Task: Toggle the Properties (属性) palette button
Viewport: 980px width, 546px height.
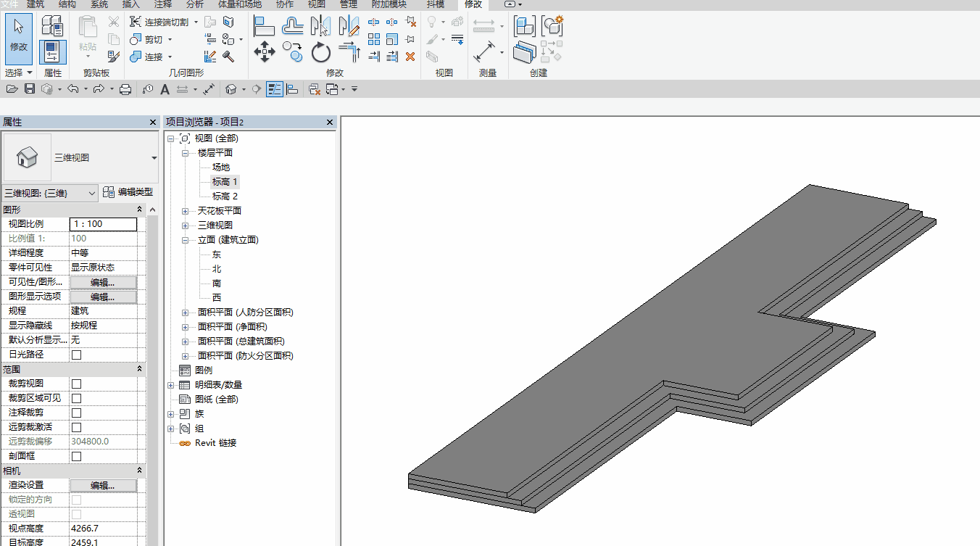Action: pos(52,52)
